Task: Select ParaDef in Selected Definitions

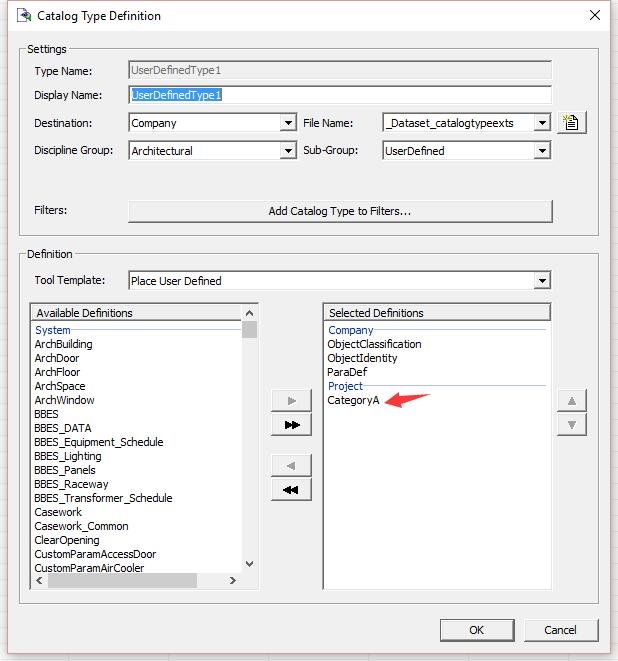Action: [x=347, y=372]
